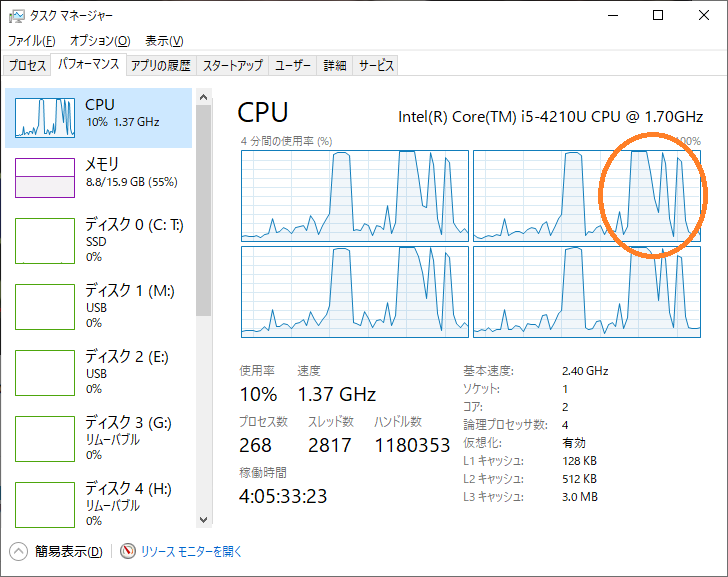The height and width of the screenshot is (577, 728).
Task: Switch to the スタートアップ tab
Action: point(233,65)
